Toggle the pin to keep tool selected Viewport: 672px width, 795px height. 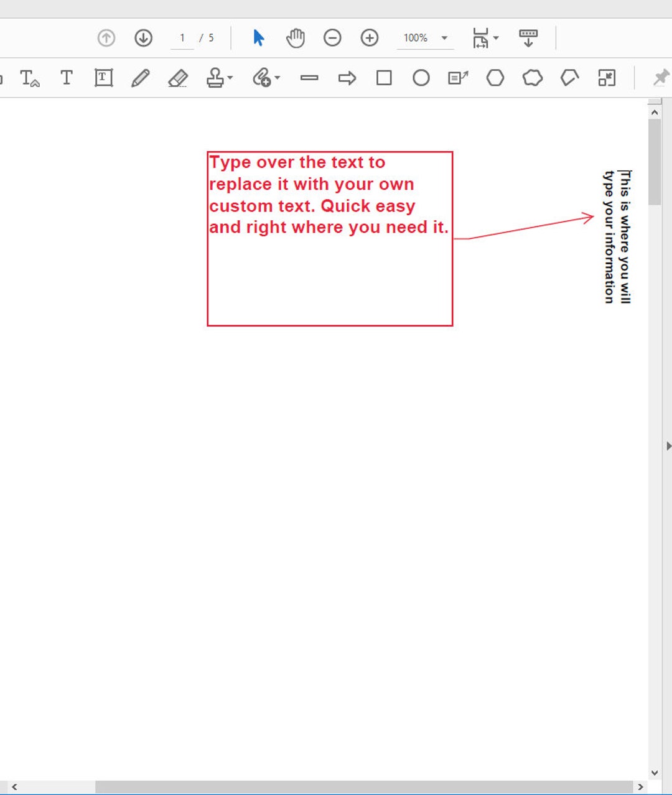(661, 78)
